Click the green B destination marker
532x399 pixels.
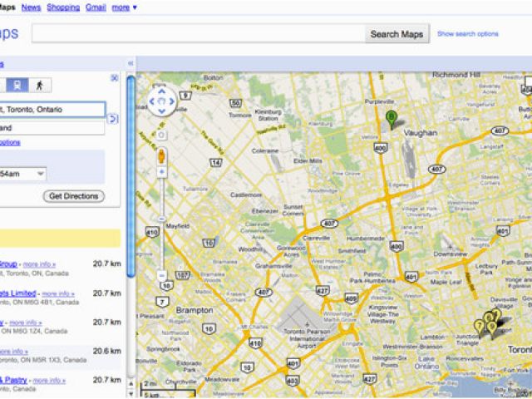(x=392, y=120)
